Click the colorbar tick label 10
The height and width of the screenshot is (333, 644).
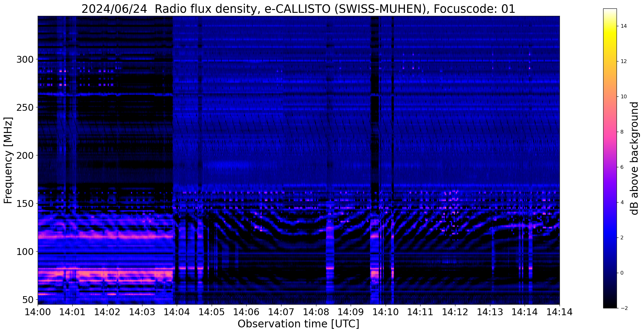tap(624, 96)
